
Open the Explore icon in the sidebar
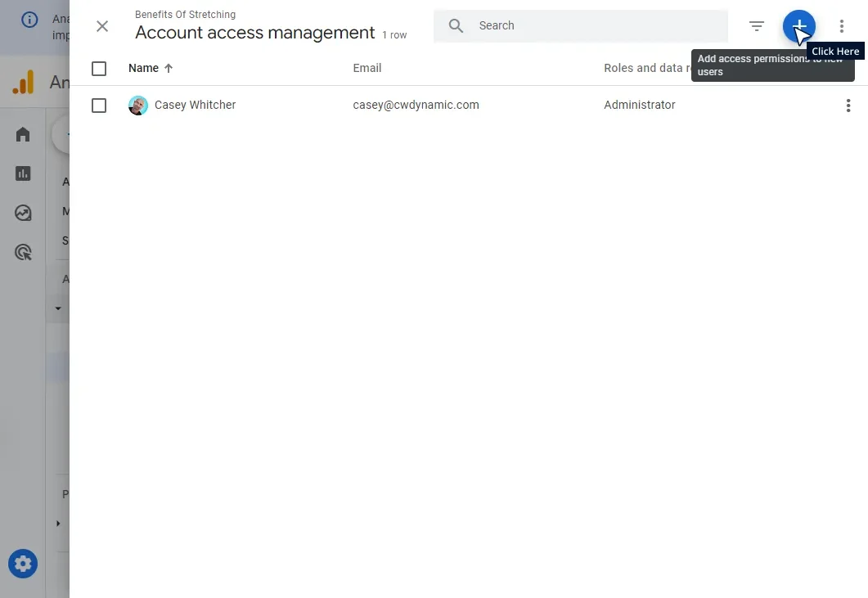pos(22,213)
